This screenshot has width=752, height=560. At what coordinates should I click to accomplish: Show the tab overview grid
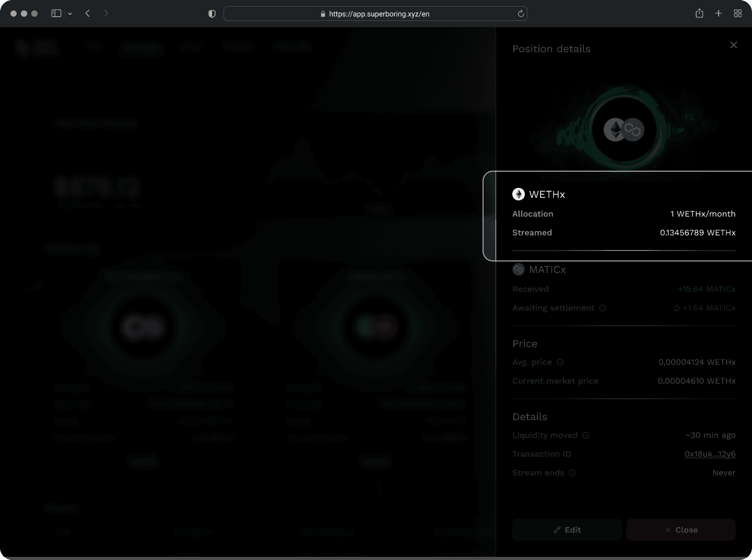point(738,14)
